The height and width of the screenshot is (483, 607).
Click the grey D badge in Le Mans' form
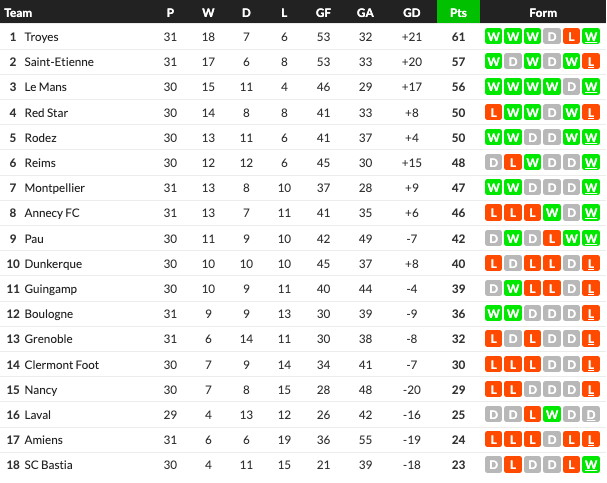(573, 86)
